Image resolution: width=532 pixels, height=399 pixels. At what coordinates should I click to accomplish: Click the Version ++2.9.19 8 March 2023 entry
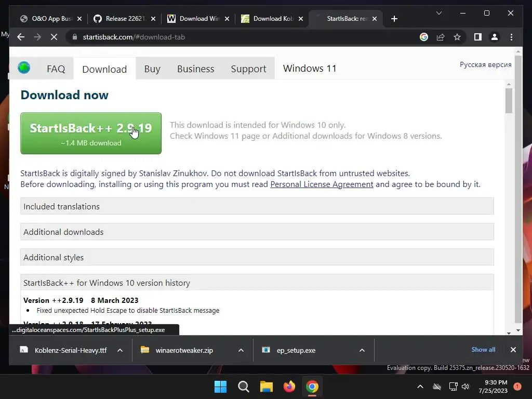coord(81,300)
